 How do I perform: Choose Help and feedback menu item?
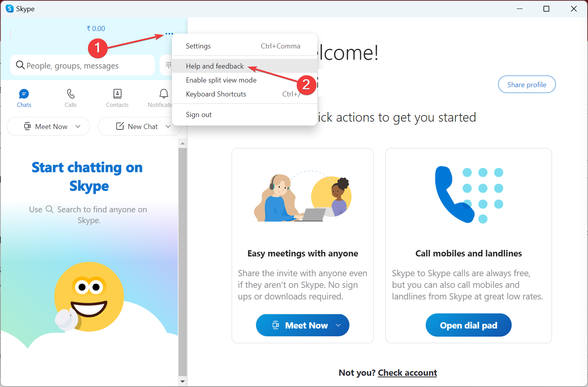(x=244, y=66)
